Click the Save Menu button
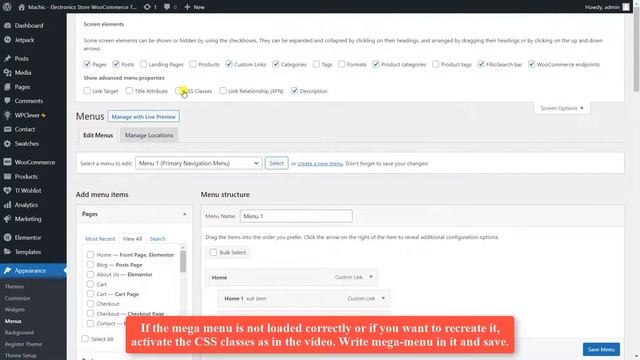This screenshot has width=640, height=360. point(601,349)
